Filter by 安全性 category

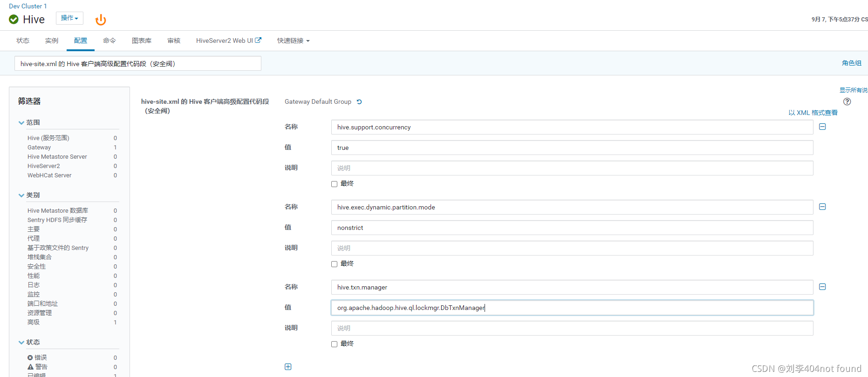tap(37, 266)
